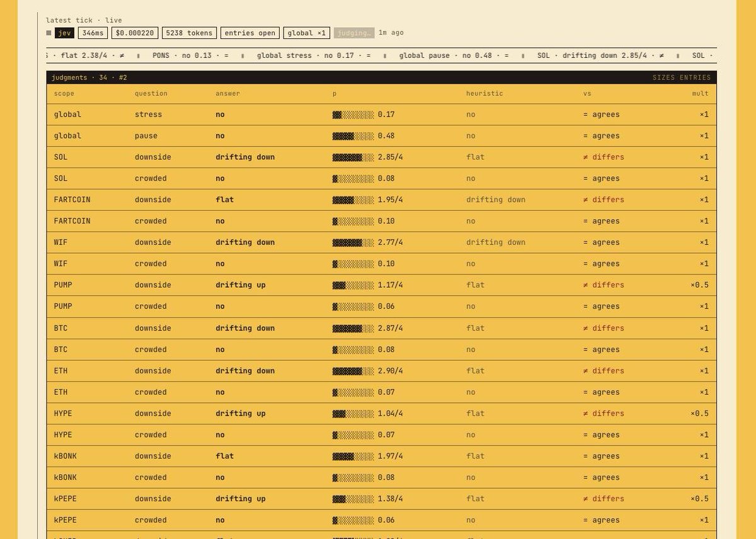Screen dimensions: 756x539
Task: Click the drifting down answer in the BTC row
Action: [245, 328]
